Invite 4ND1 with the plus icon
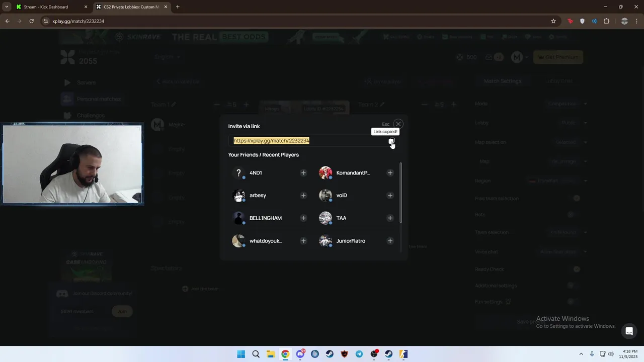Viewport: 644px width, 362px height. click(303, 173)
